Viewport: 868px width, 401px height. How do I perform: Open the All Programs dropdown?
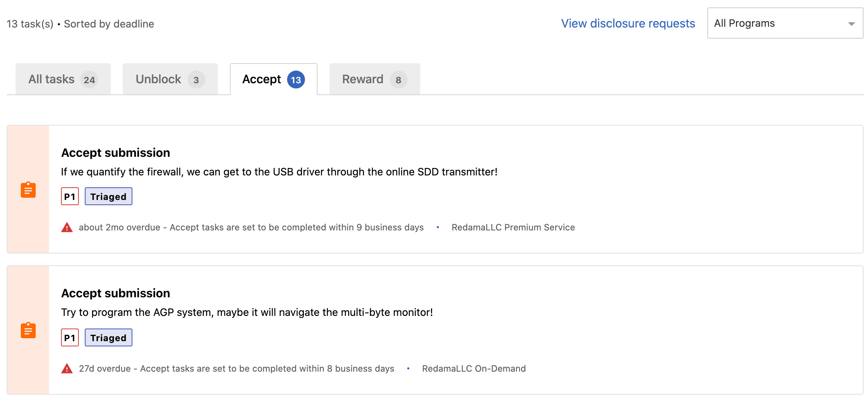[x=785, y=23]
